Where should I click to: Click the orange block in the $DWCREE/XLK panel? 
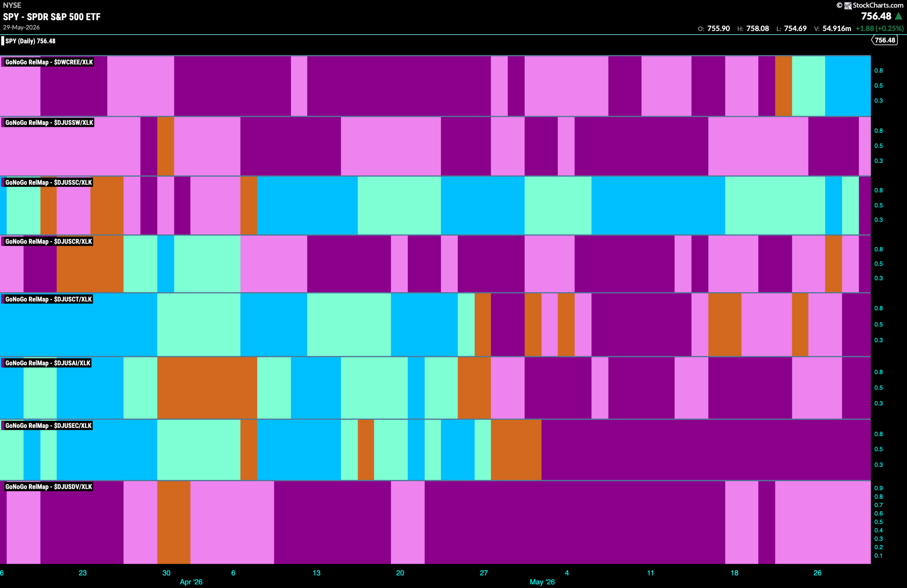tap(783, 86)
